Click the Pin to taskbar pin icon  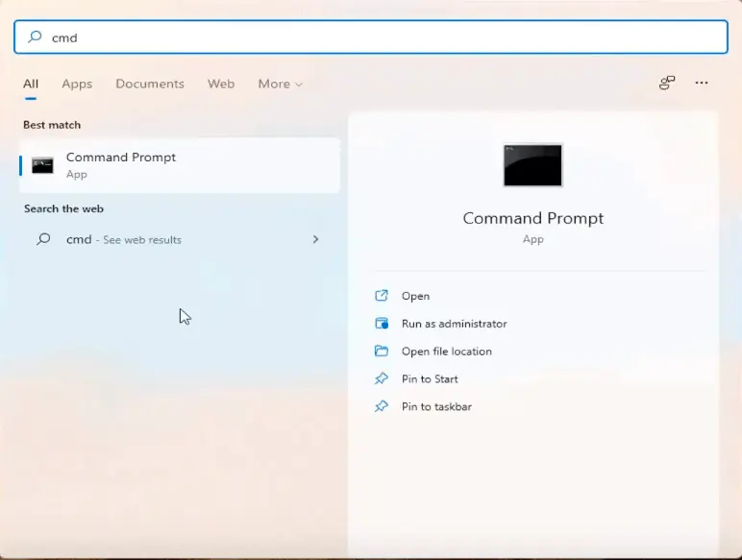coord(382,406)
